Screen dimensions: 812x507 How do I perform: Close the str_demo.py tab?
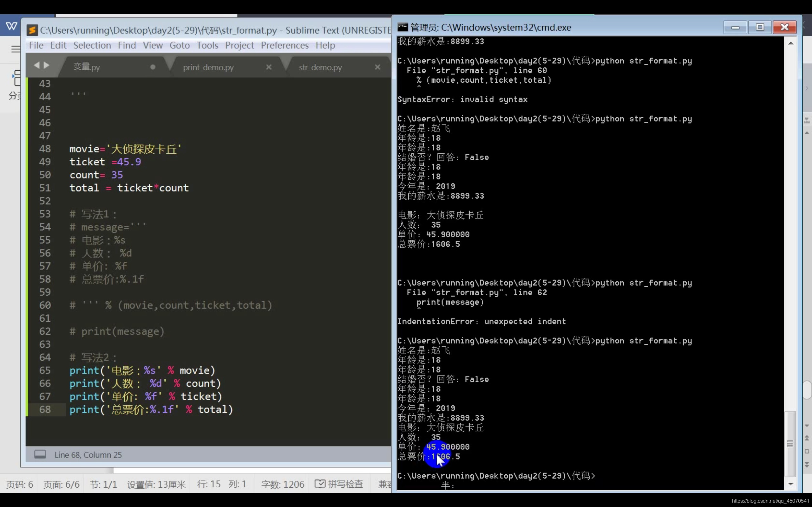(x=377, y=67)
